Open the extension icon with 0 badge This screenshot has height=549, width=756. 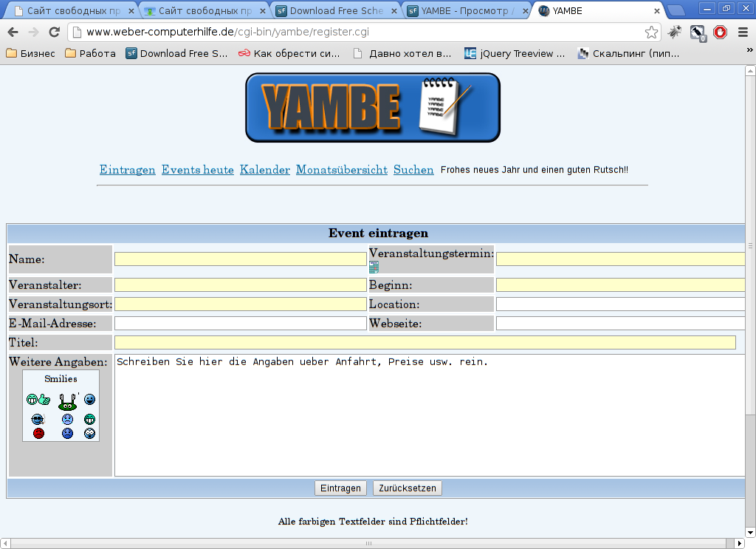click(x=697, y=33)
